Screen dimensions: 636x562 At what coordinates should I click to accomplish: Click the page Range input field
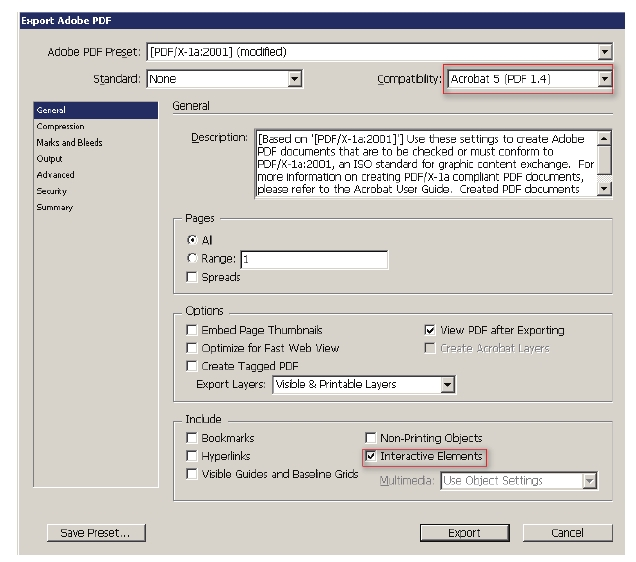point(313,260)
